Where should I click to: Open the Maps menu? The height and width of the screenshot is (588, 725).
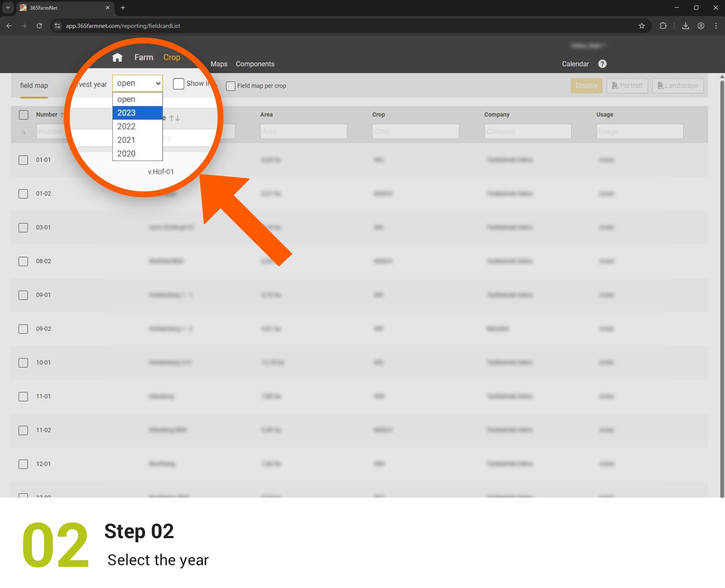[219, 64]
